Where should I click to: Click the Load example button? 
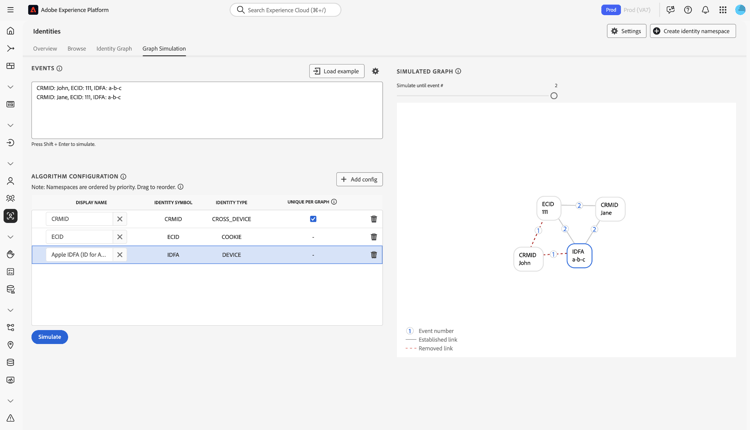point(337,71)
